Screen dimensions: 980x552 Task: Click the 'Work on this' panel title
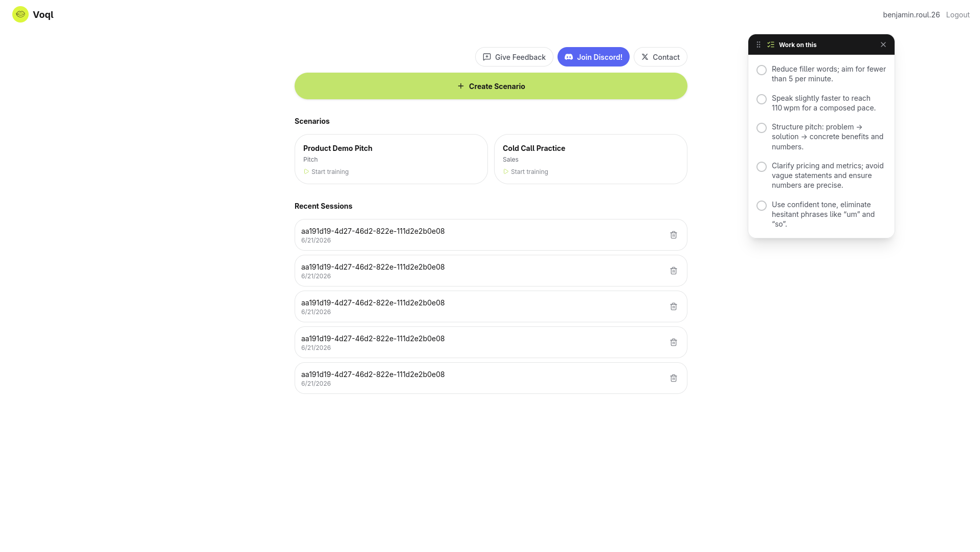click(797, 45)
